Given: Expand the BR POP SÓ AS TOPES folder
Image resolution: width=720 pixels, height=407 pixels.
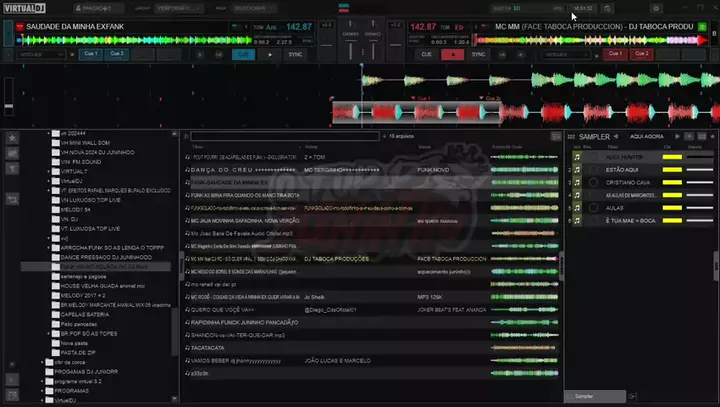Looking at the screenshot, I should point(48,334).
